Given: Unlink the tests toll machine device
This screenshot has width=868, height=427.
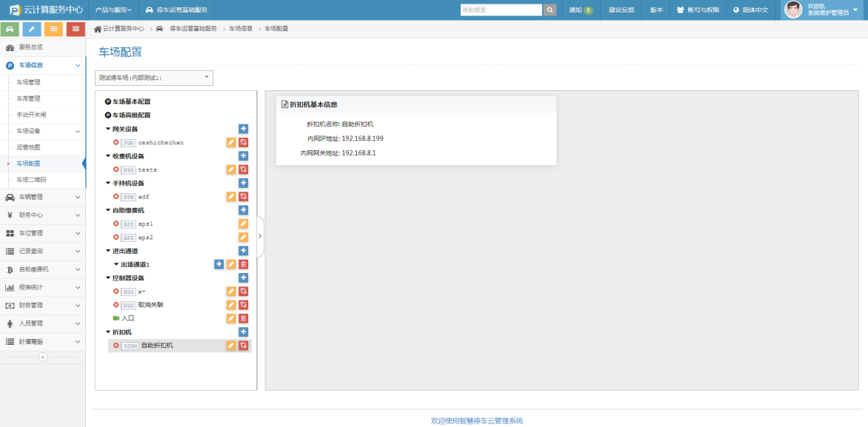Looking at the screenshot, I should [243, 169].
